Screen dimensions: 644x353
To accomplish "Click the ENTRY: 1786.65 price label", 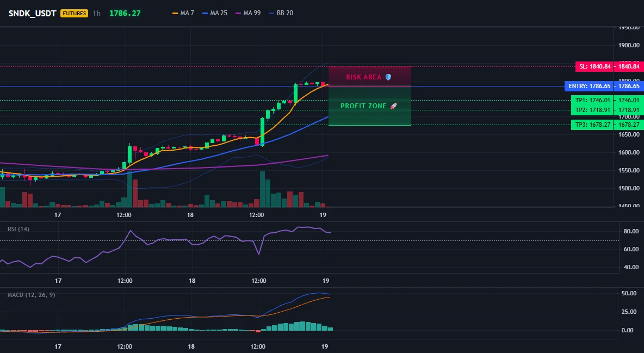I will (x=589, y=86).
